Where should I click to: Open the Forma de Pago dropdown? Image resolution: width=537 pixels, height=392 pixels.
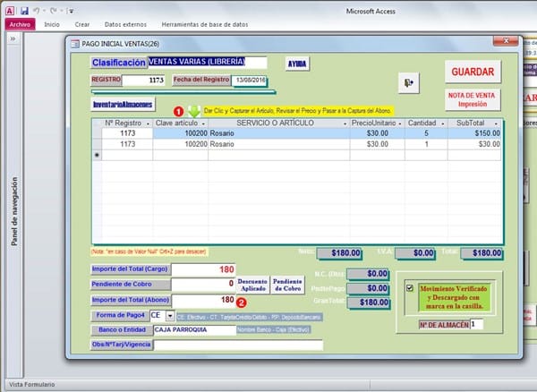click(169, 315)
